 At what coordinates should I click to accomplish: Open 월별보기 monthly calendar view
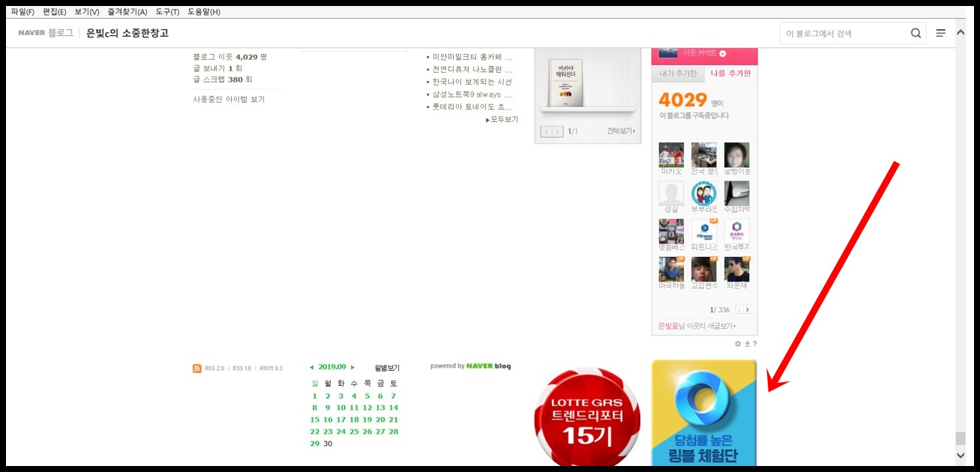tap(387, 368)
